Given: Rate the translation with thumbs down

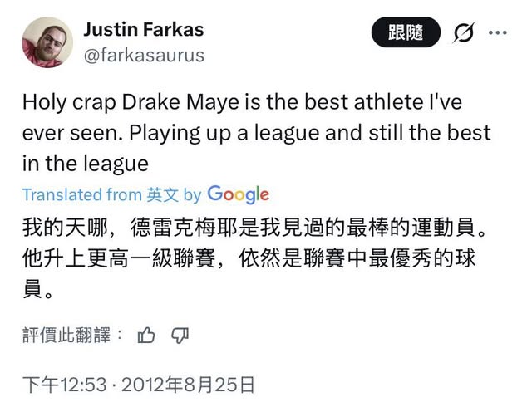Looking at the screenshot, I should click(180, 335).
